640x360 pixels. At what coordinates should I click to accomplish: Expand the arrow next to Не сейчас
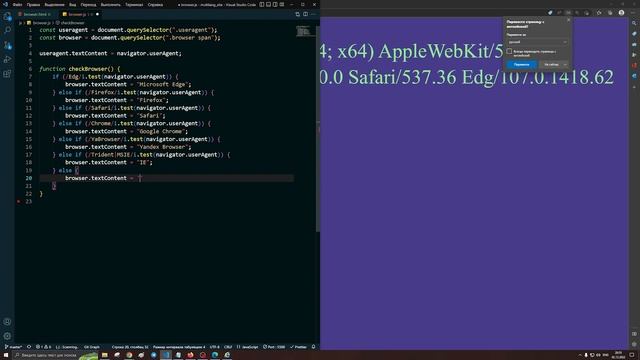(565, 64)
